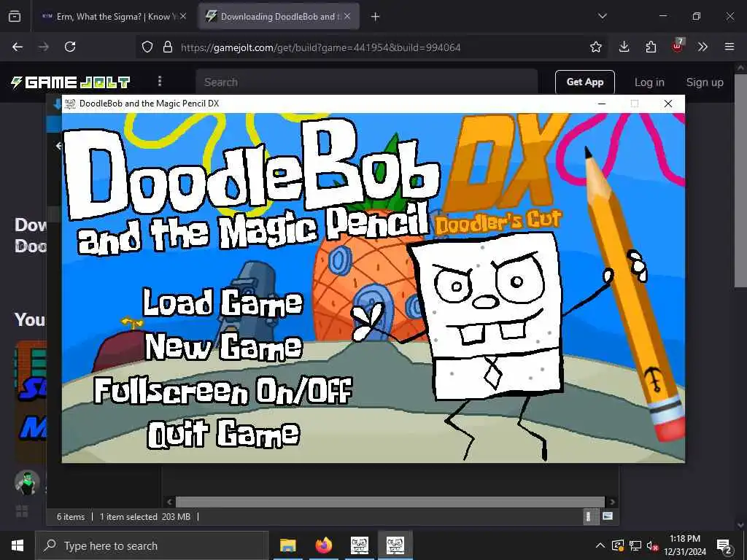This screenshot has width=747, height=560.
Task: Show more toolbar tools via double chevron
Action: point(703,47)
